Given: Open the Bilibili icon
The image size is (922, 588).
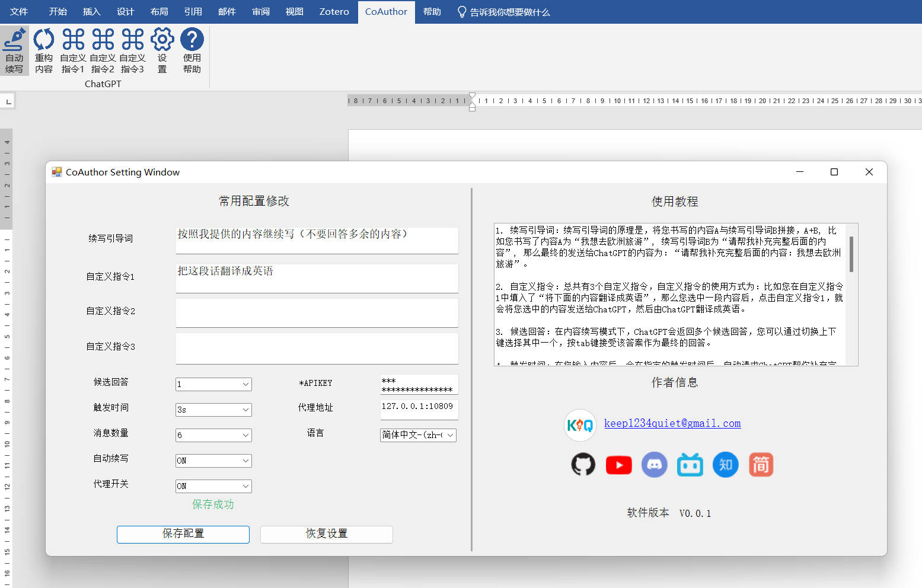Looking at the screenshot, I should point(690,465).
